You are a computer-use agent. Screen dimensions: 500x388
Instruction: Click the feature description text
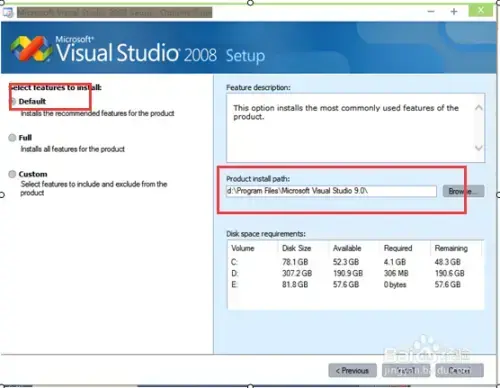pos(346,112)
